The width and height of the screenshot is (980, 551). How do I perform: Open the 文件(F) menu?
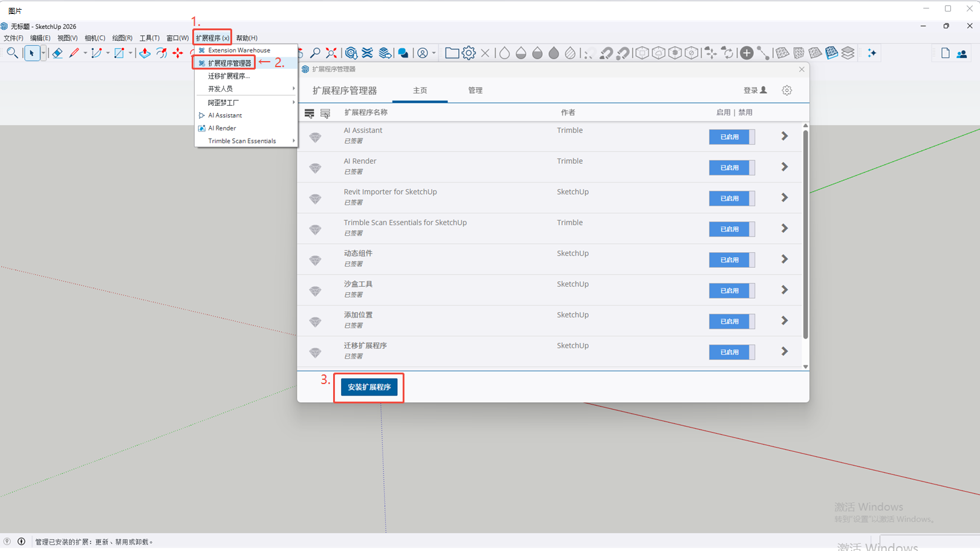click(13, 38)
